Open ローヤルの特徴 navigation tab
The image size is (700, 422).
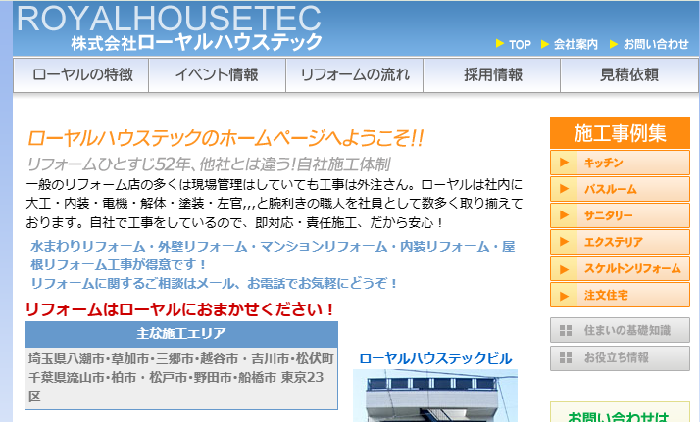(81, 75)
